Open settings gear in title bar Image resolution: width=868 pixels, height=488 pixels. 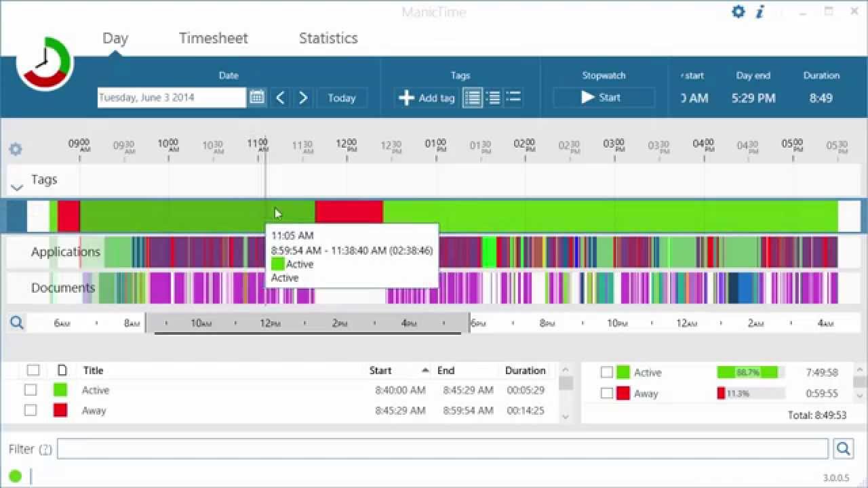738,12
